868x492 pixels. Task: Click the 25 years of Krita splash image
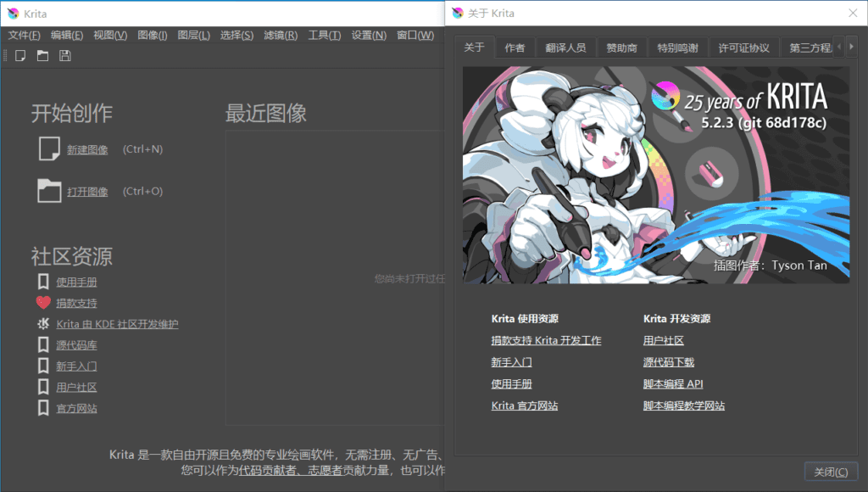coord(656,175)
